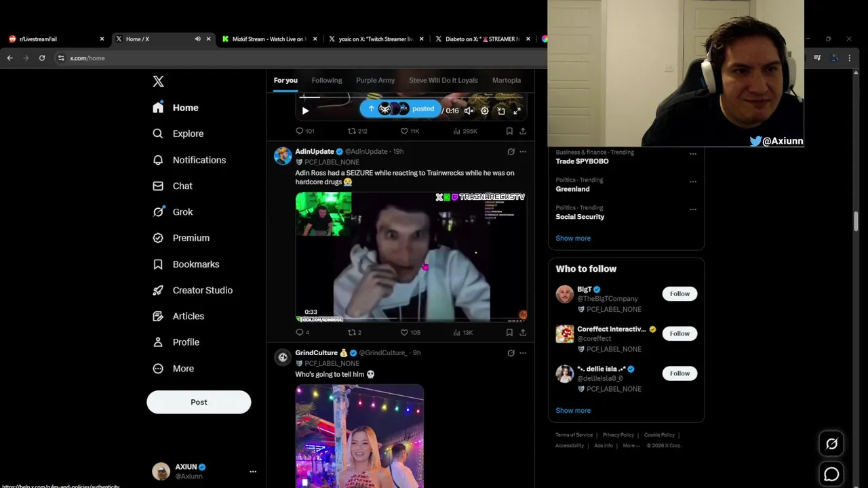Play the top video

pos(305,110)
